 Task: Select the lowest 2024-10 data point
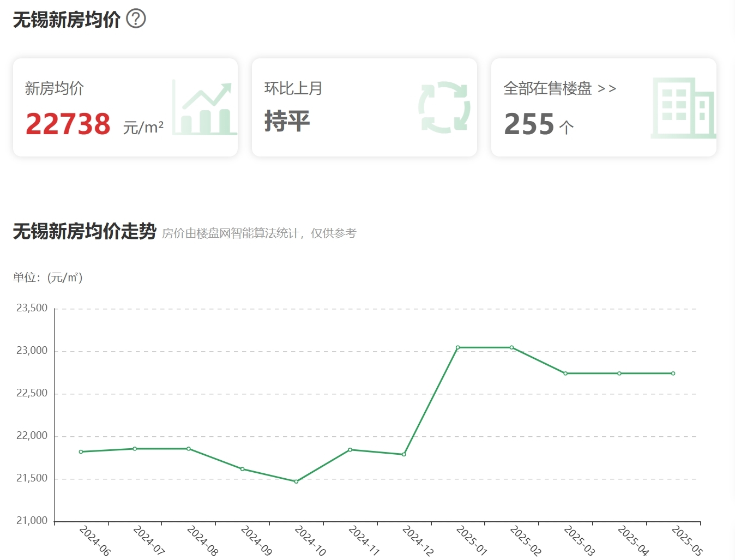point(297,481)
